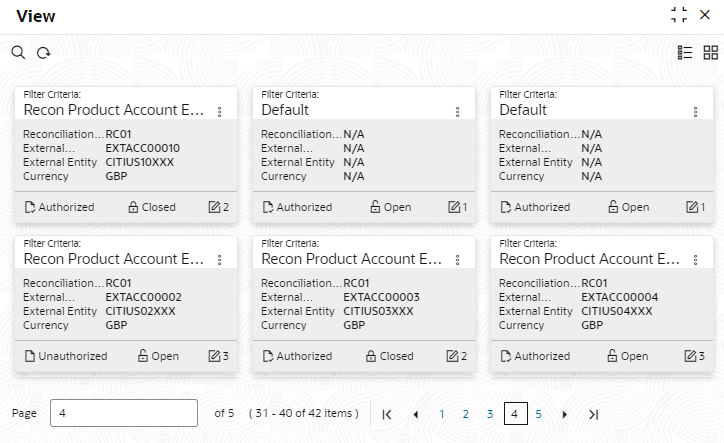Click Authorized document icon on EXTACC00010 card
This screenshot has height=443, width=724.
(x=30, y=207)
